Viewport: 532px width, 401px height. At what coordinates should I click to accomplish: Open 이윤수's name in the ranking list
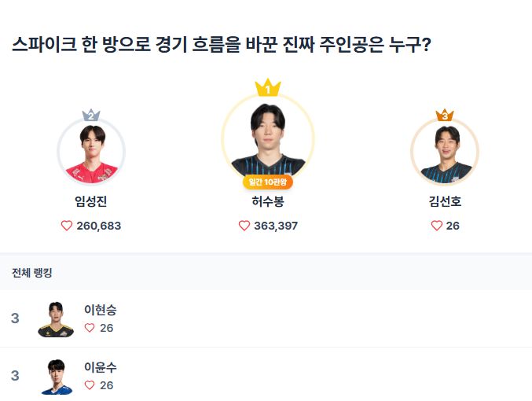(101, 367)
